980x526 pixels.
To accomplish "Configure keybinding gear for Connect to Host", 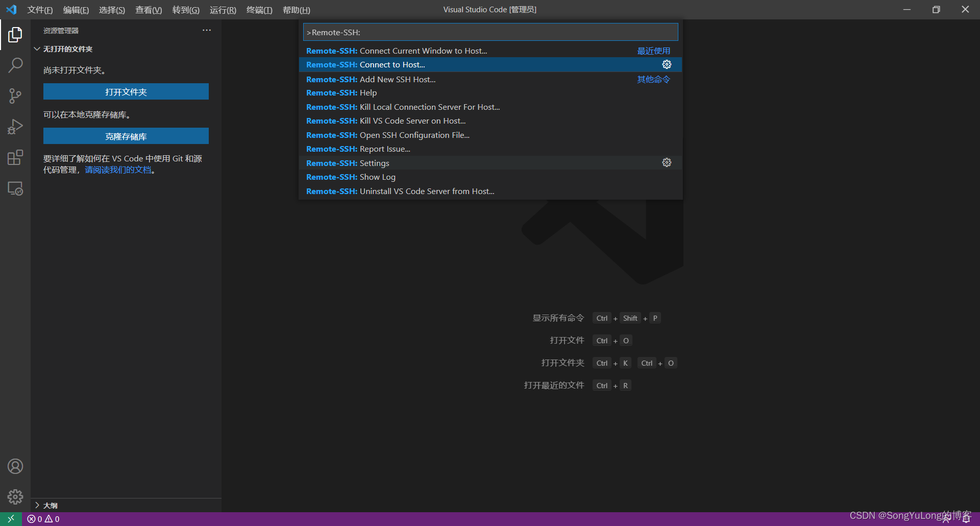I will click(x=667, y=64).
